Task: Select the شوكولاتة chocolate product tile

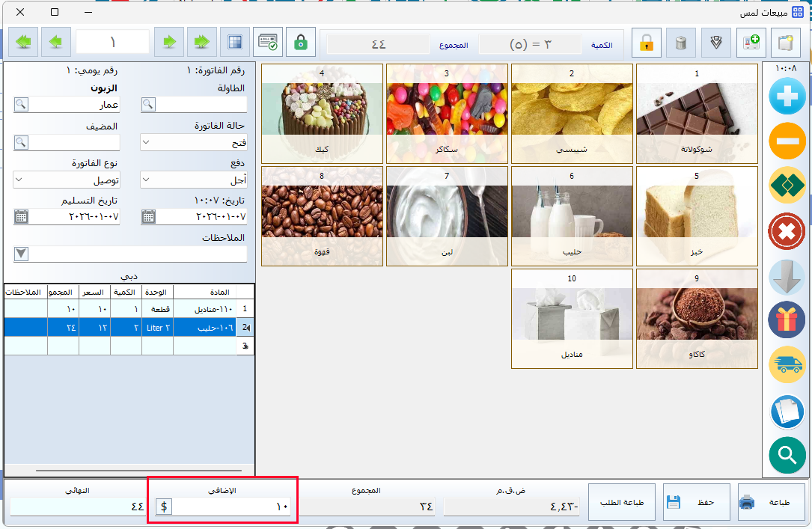Action: click(x=697, y=114)
